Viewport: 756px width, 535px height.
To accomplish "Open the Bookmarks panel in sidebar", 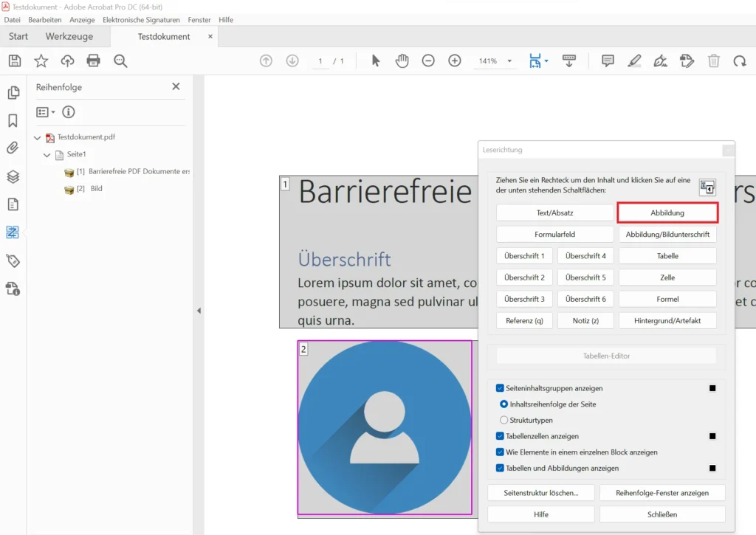I will 13,120.
